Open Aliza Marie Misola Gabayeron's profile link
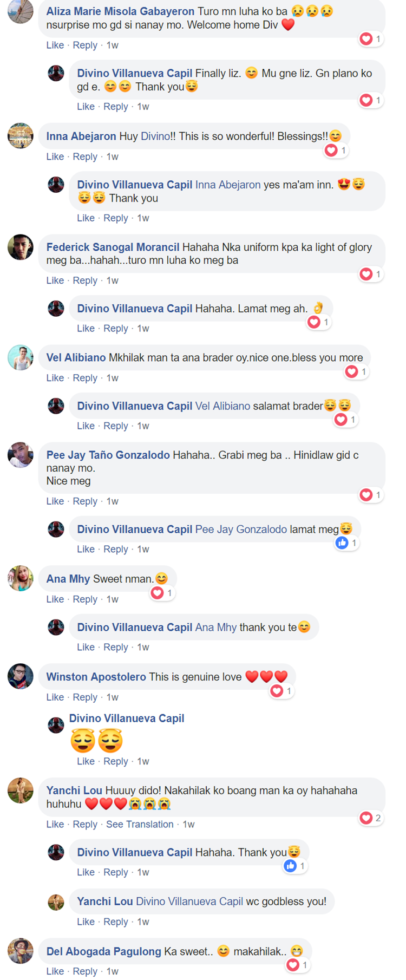Screen dimensions: 406x980 120,11
